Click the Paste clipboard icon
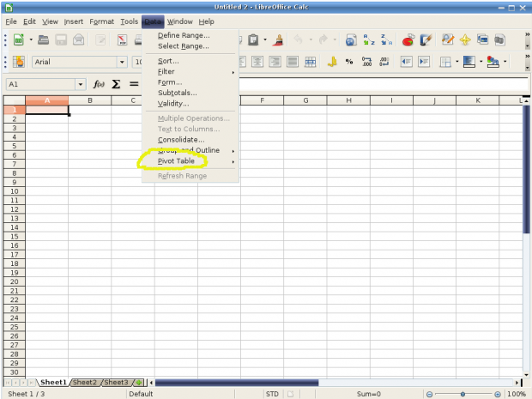This screenshot has height=399, width=532. [253, 39]
